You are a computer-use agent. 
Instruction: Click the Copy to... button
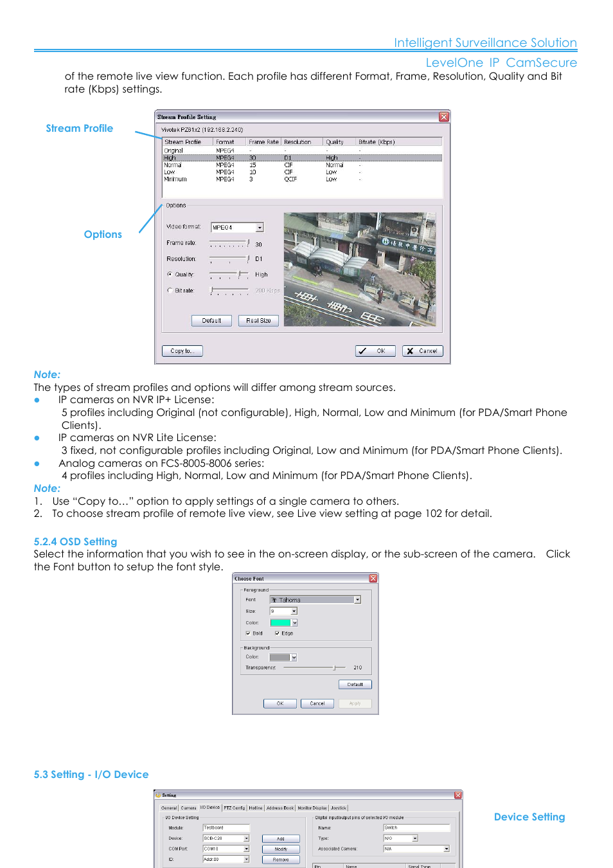[x=182, y=351]
